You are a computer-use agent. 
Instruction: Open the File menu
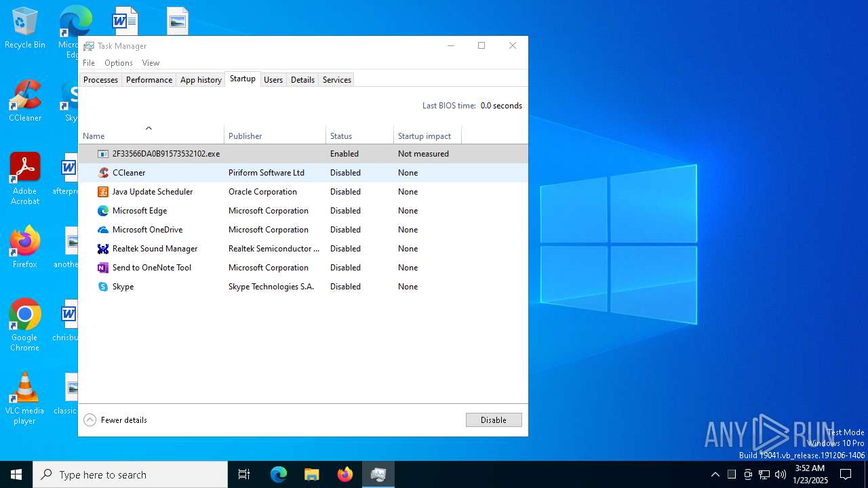pyautogui.click(x=89, y=63)
